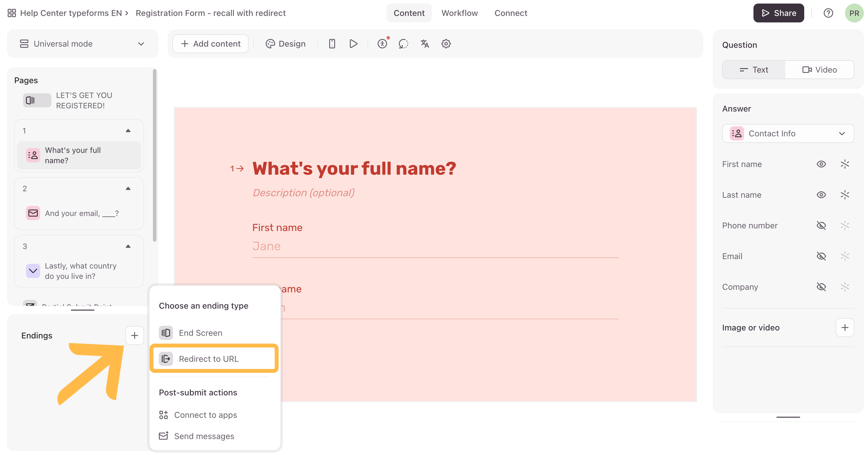The width and height of the screenshot is (868, 455).
Task: Edit the Description (optional) field
Action: pos(304,193)
